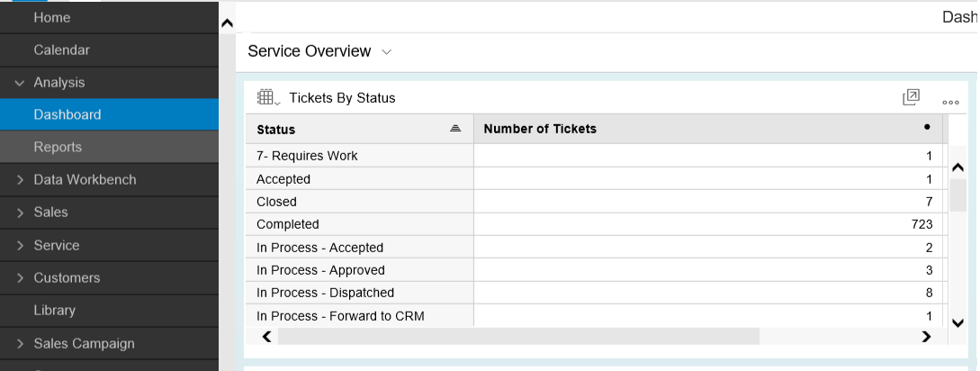Click the horizontal scrollbar thumb
The height and width of the screenshot is (371, 980).
click(518, 337)
